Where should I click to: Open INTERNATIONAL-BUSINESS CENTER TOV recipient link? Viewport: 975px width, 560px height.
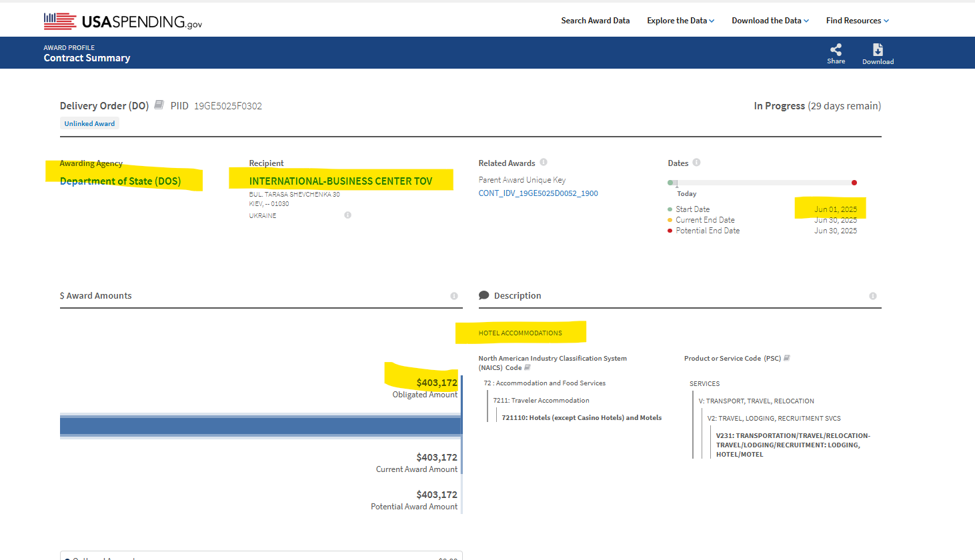[341, 181]
